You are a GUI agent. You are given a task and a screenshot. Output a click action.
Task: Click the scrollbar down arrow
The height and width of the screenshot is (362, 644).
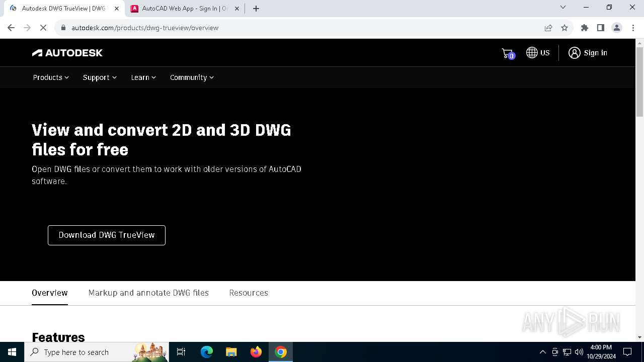tap(639, 337)
